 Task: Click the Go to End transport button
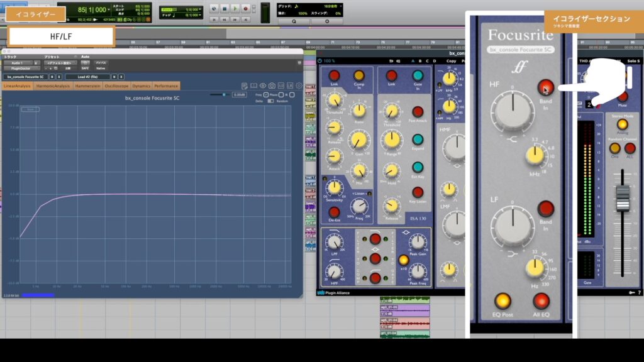[246, 19]
